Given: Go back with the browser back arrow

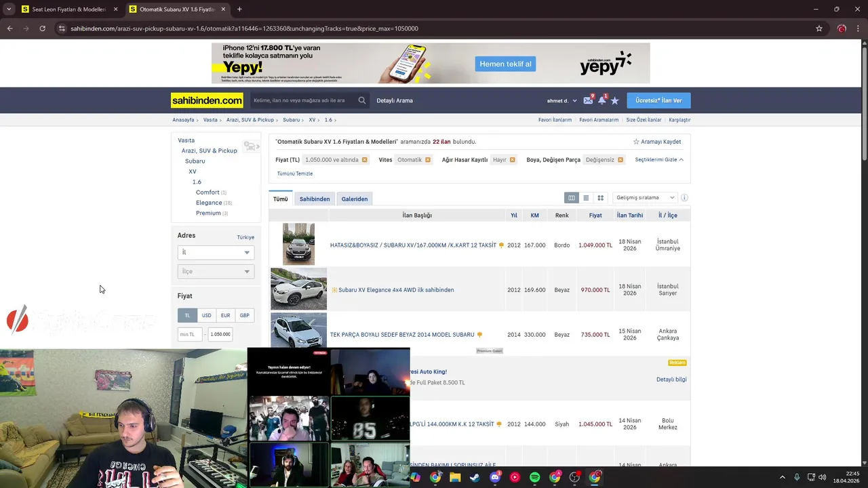Looking at the screenshot, I should point(9,28).
